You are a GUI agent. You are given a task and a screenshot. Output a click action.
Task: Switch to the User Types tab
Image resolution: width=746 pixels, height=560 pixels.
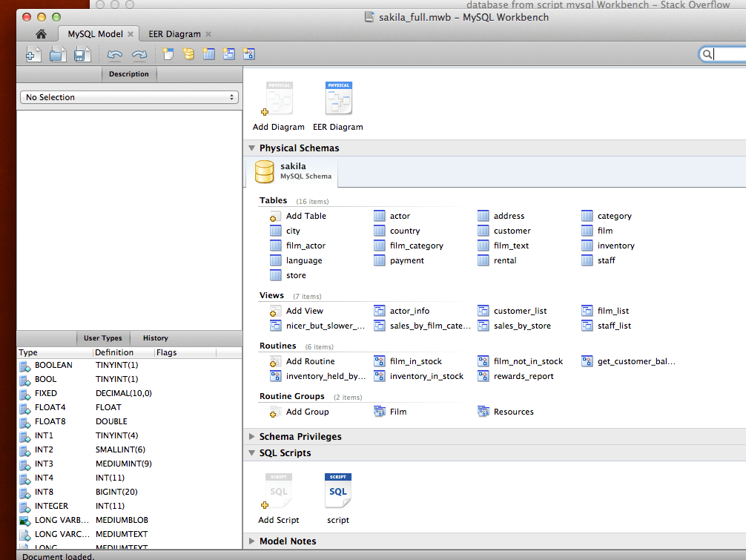(102, 337)
